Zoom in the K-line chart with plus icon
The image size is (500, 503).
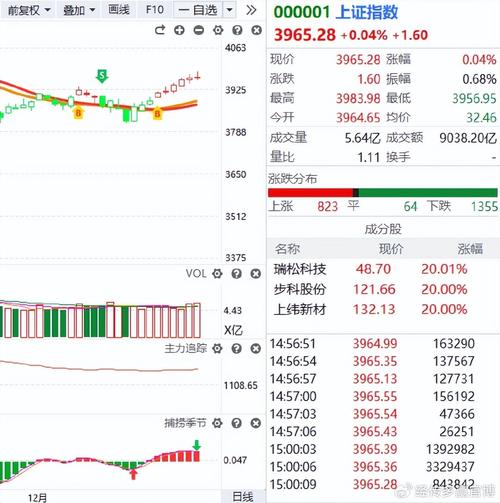[179, 30]
